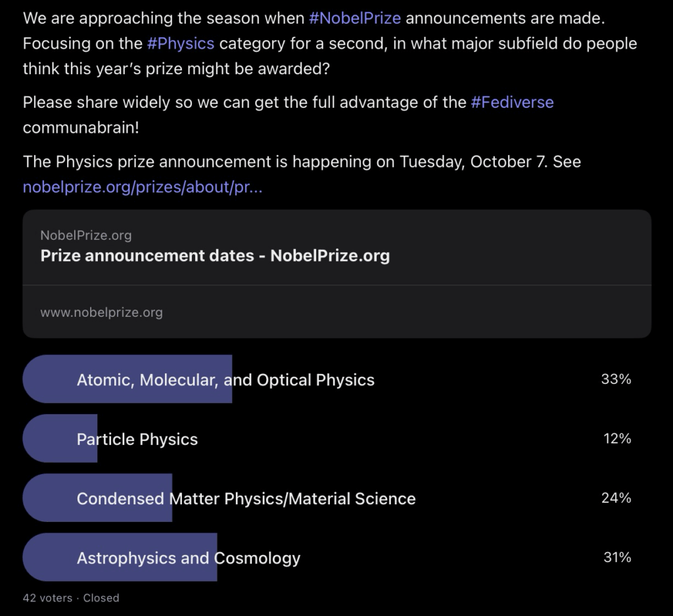
Task: Open the #NobelPrize hashtag
Action: tap(354, 18)
